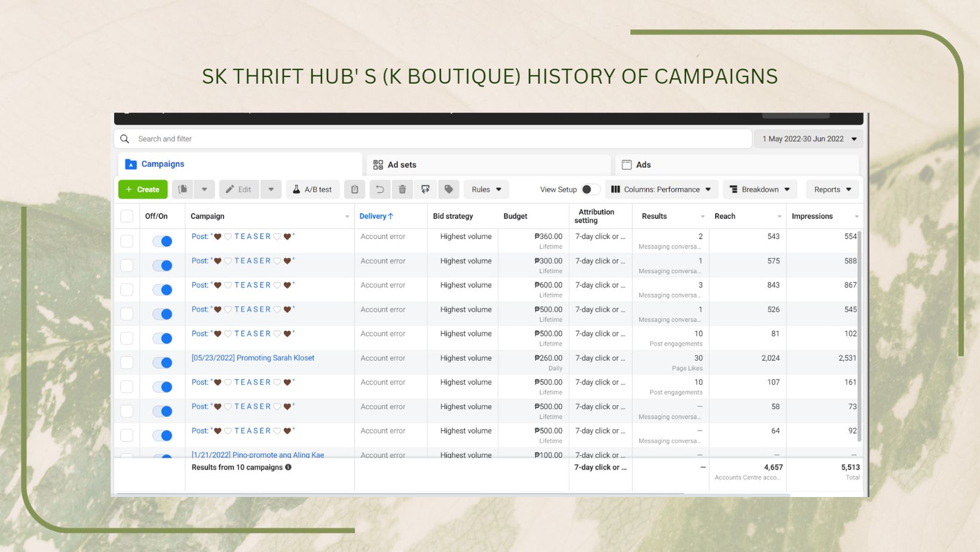
Task: Click the green Create button
Action: tap(142, 189)
